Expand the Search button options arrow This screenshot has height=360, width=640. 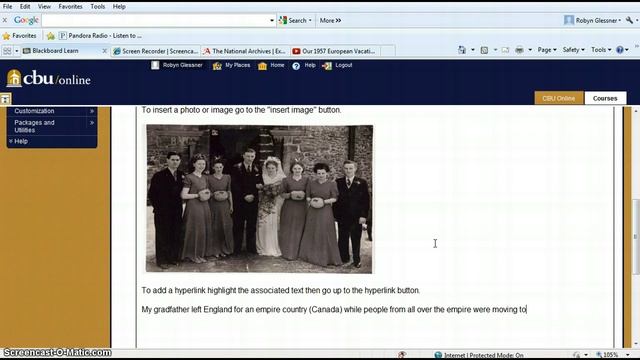click(310, 20)
